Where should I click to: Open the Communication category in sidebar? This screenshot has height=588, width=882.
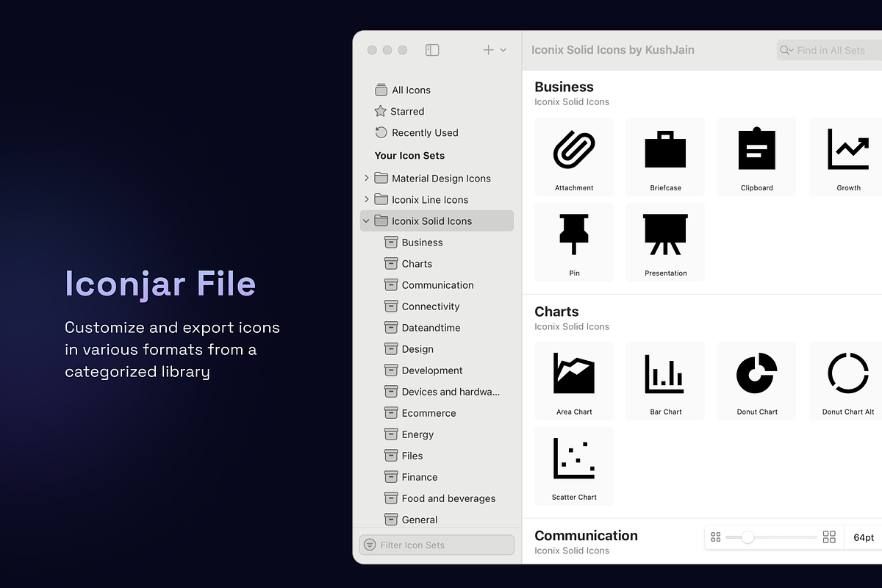point(429,284)
